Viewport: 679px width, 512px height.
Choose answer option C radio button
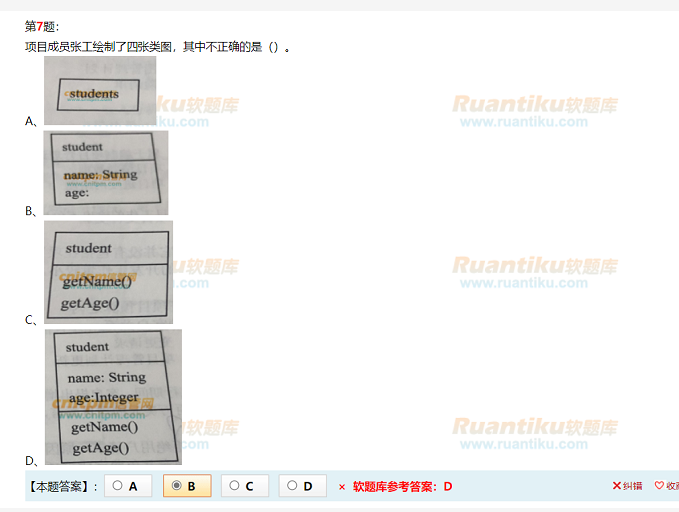pos(234,486)
